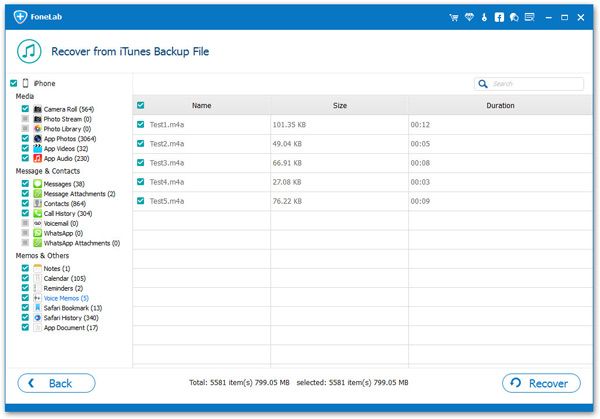Uncheck the Test4.m4a checkbox
The width and height of the screenshot is (600, 419).
point(141,182)
